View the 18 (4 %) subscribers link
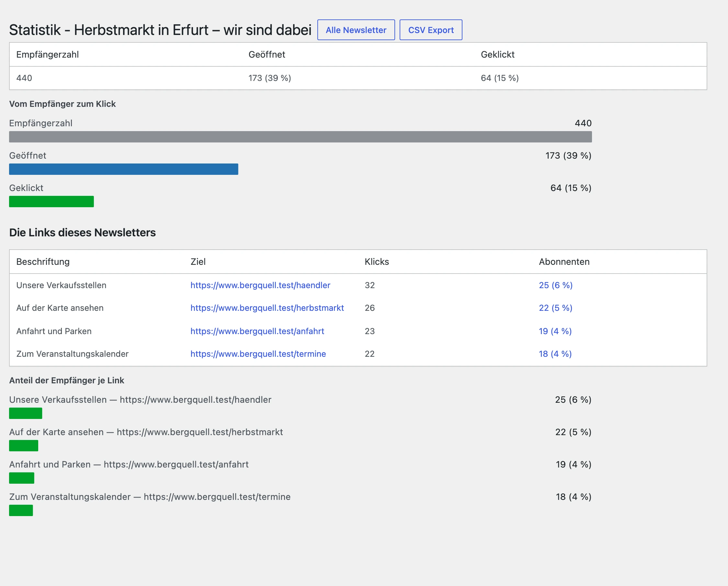This screenshot has width=728, height=586. click(555, 354)
